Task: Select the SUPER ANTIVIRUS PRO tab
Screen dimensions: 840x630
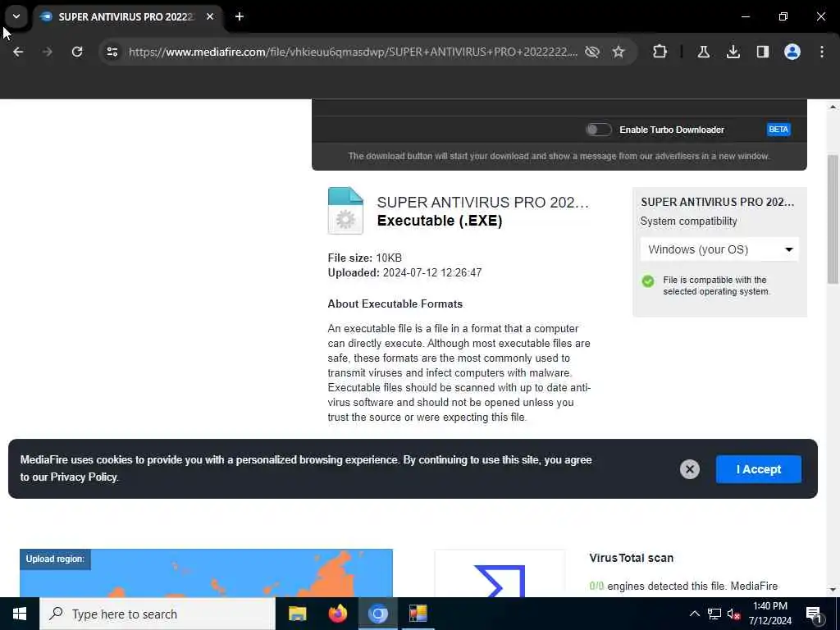Action: coord(126,16)
